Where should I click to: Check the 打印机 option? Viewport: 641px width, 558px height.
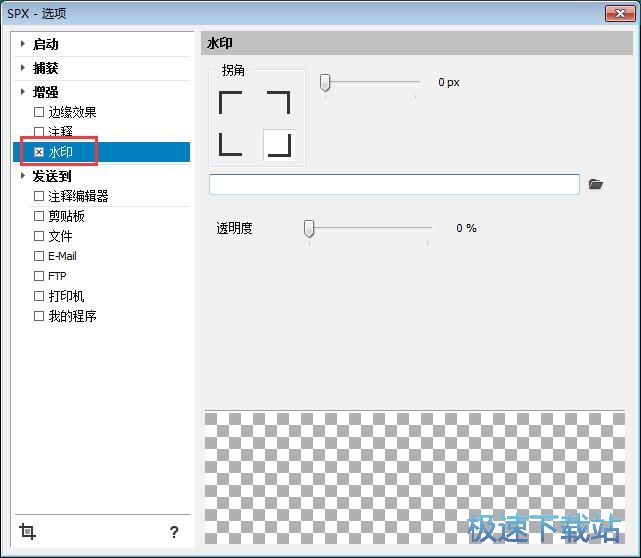pos(39,296)
